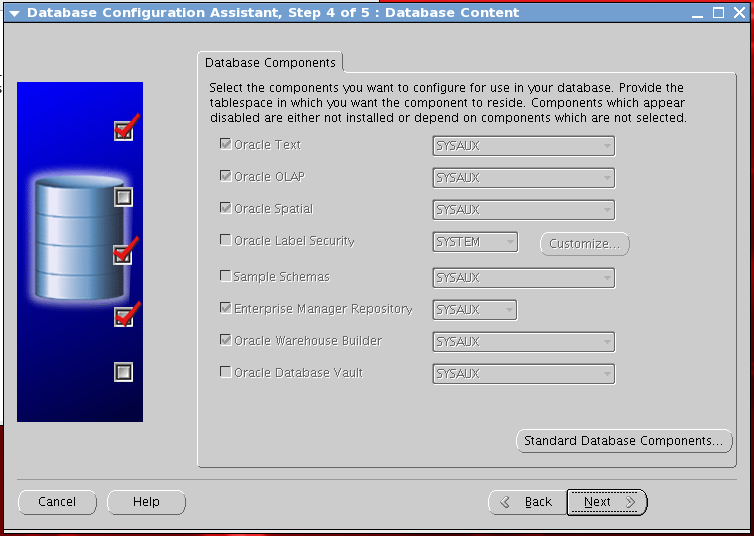This screenshot has width=754, height=536.
Task: Open the Oracle Label Security SYSTEM dropdown
Action: pyautogui.click(x=475, y=242)
